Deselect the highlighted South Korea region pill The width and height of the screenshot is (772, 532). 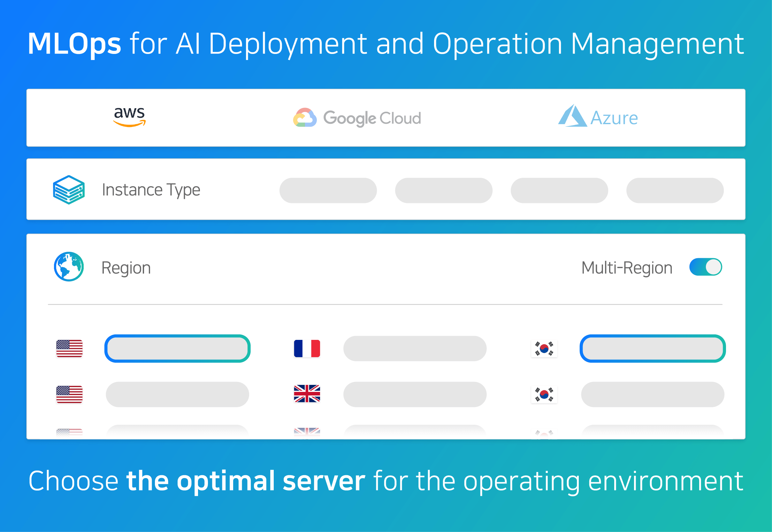point(653,349)
